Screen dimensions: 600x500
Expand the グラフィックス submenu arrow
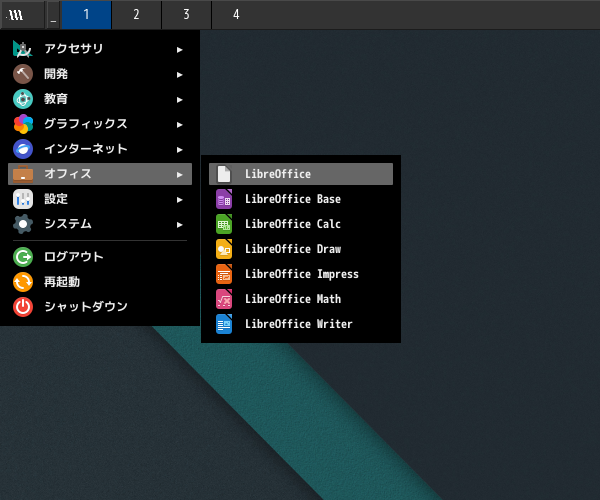pyautogui.click(x=179, y=124)
